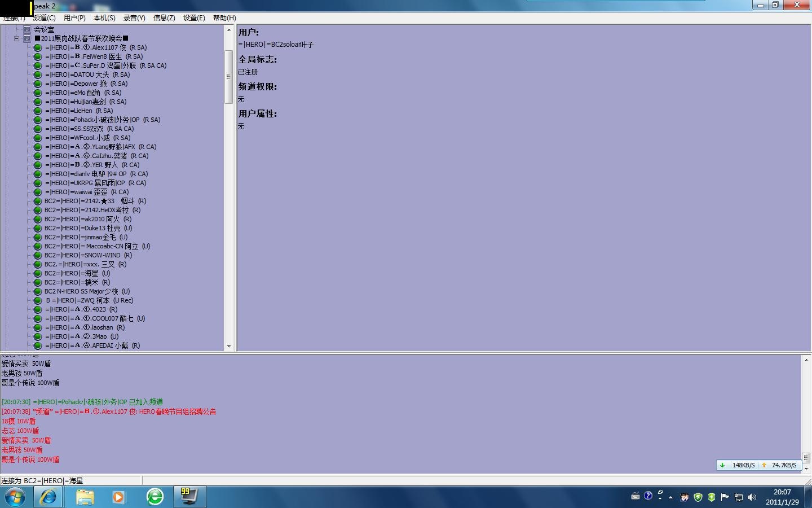Select user BC2.=|HERO|=xxx. 三叉
The width and height of the screenshot is (812, 508).
coord(86,264)
